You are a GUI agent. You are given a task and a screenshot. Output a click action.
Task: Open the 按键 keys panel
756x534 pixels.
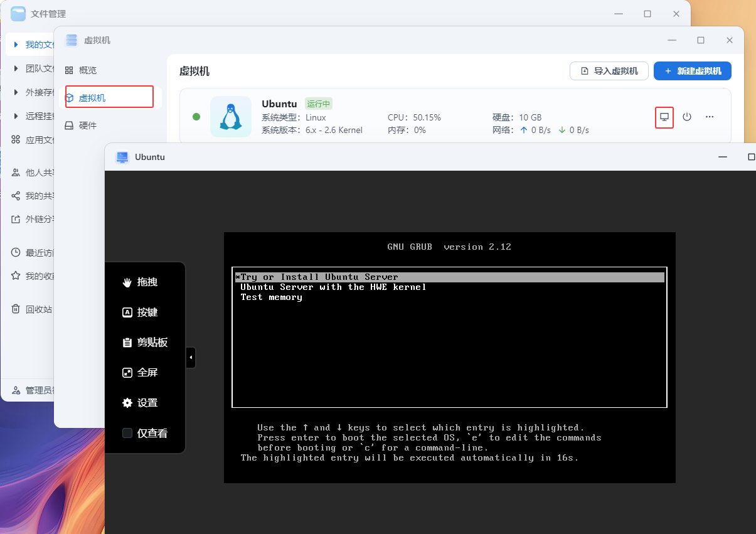tap(140, 312)
